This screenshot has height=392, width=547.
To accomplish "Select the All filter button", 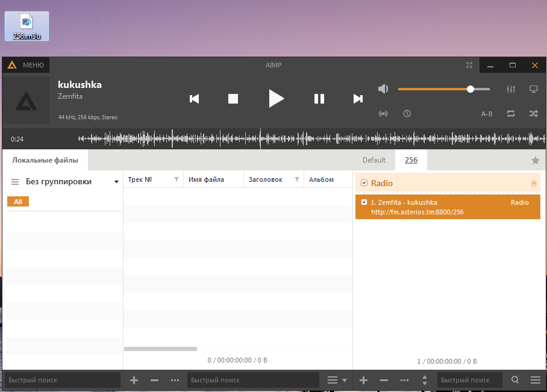I will [x=18, y=202].
